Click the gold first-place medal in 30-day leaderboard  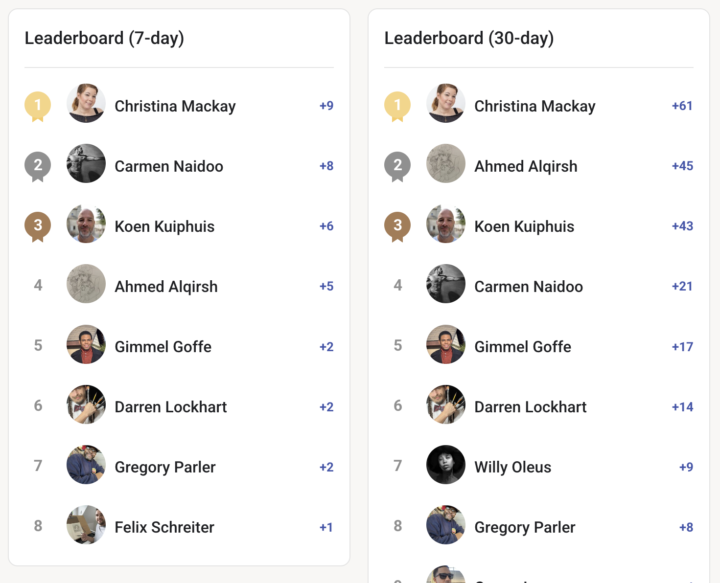pyautogui.click(x=397, y=105)
